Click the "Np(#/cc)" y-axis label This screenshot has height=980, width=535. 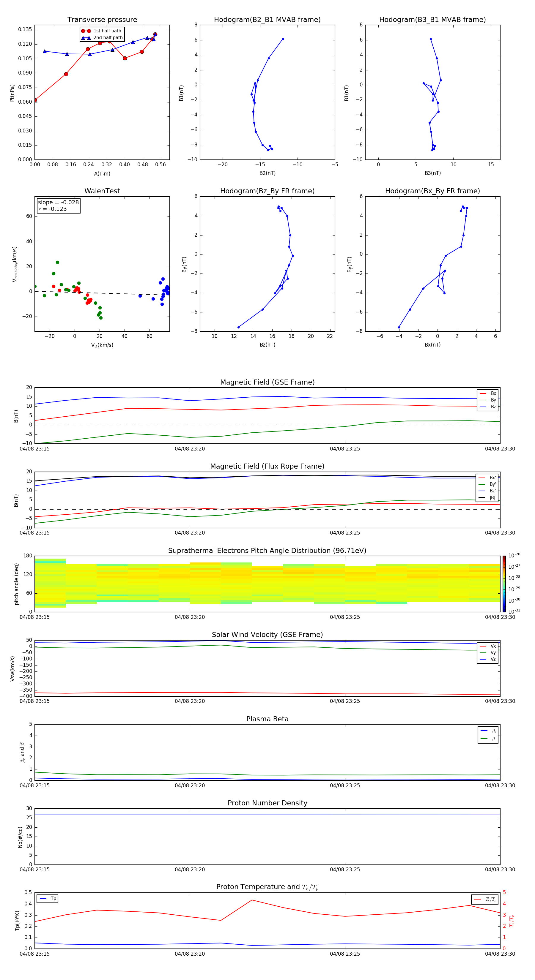click(20, 837)
